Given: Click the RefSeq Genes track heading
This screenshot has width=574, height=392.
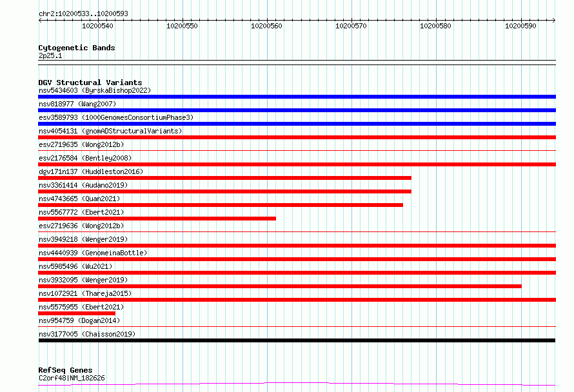Looking at the screenshot, I should (65, 371).
